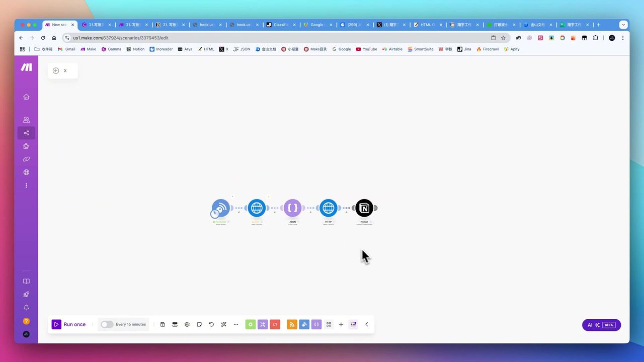Click the save scenario icon
This screenshot has height=362, width=644.
[x=163, y=325]
